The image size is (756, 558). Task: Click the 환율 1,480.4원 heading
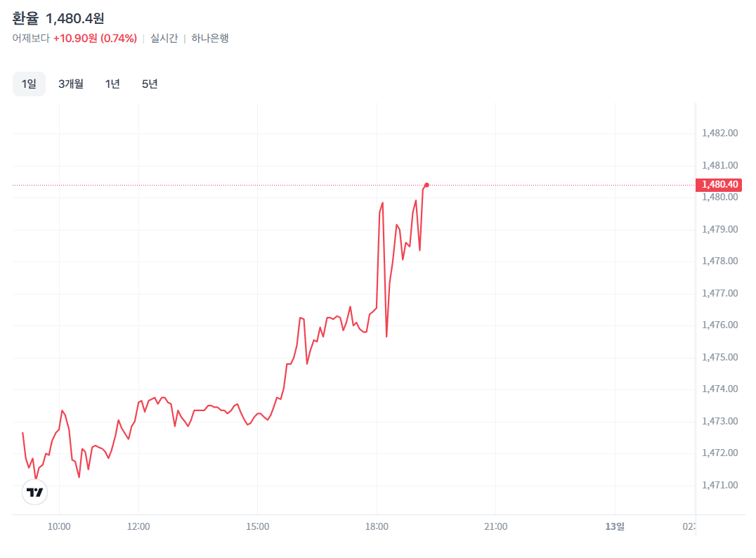coord(58,18)
